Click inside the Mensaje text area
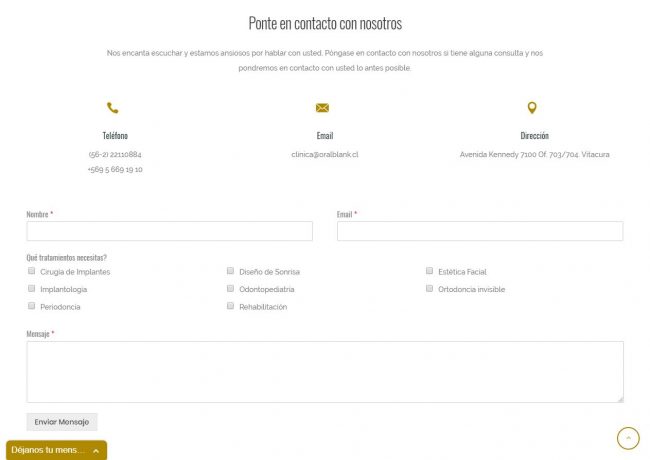Image resolution: width=650 pixels, height=460 pixels. pyautogui.click(x=324, y=371)
